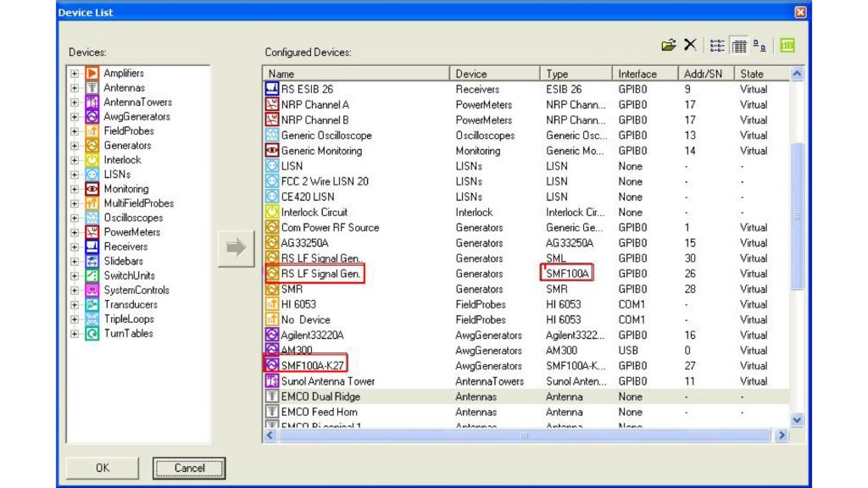Screen dimensions: 868x488
Task: Select the EMCO Feed Horn antenna row
Action: (x=526, y=412)
